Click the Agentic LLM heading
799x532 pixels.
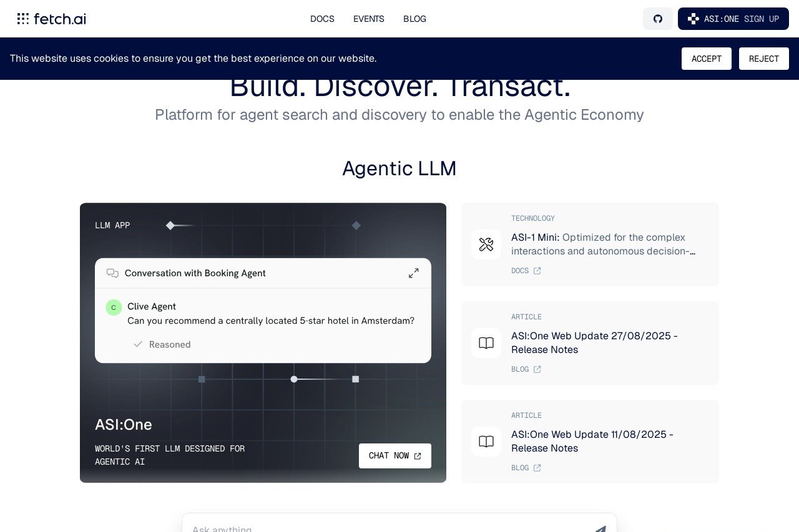[x=399, y=168]
